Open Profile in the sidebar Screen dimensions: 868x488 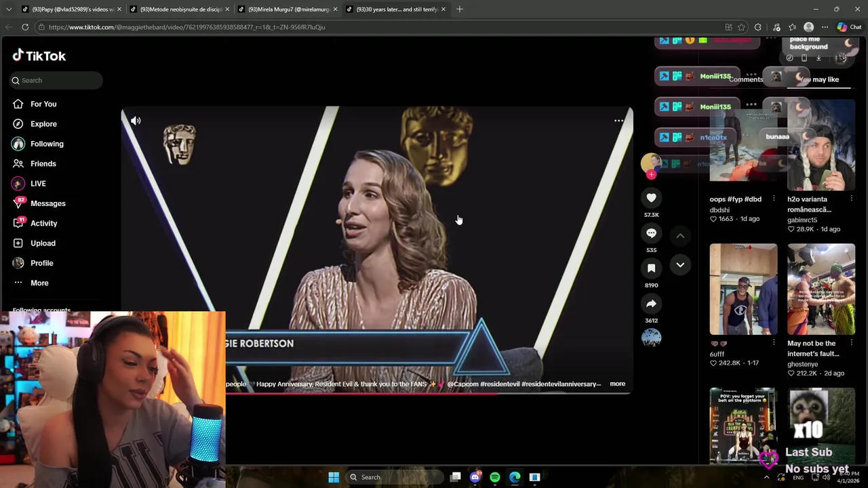pos(41,263)
